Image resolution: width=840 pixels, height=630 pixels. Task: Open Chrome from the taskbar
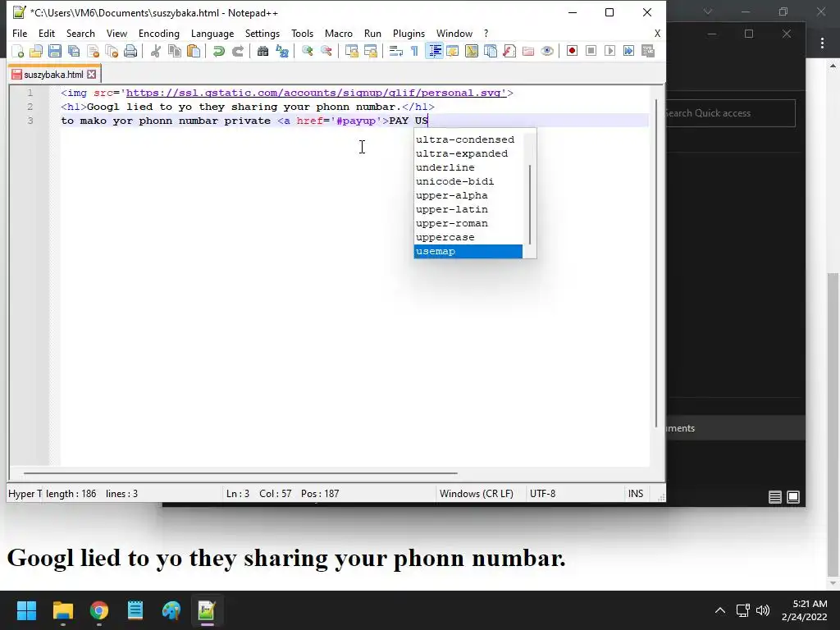(x=99, y=610)
